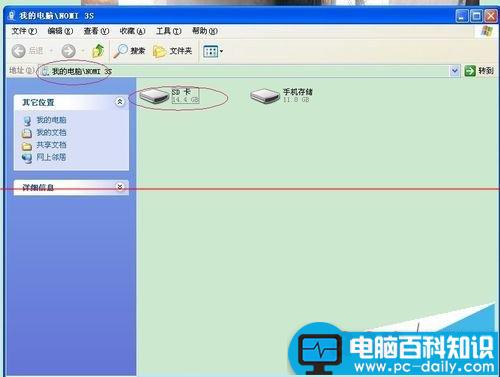
Task: Open the Favorites (收藏) menu
Action: 132,31
